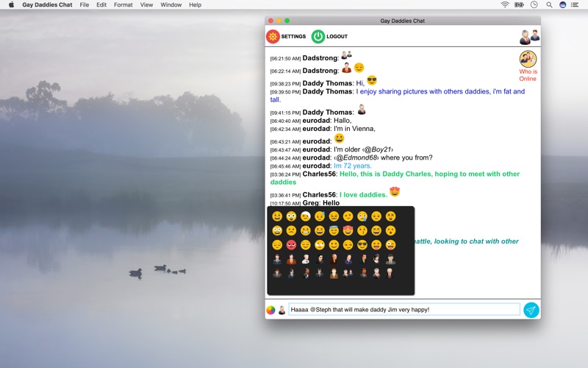This screenshot has width=588, height=368.
Task: Open the Window menu in the menu bar
Action: [x=171, y=4]
